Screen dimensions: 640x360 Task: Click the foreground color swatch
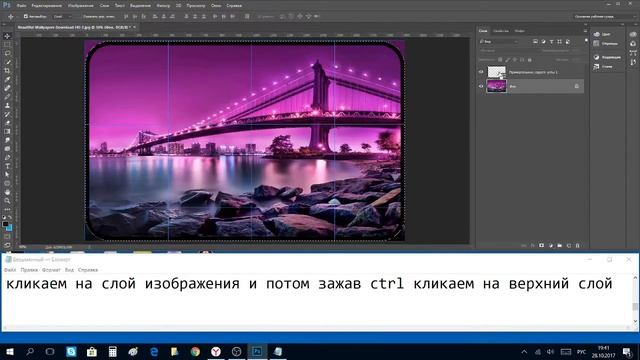[x=5, y=224]
